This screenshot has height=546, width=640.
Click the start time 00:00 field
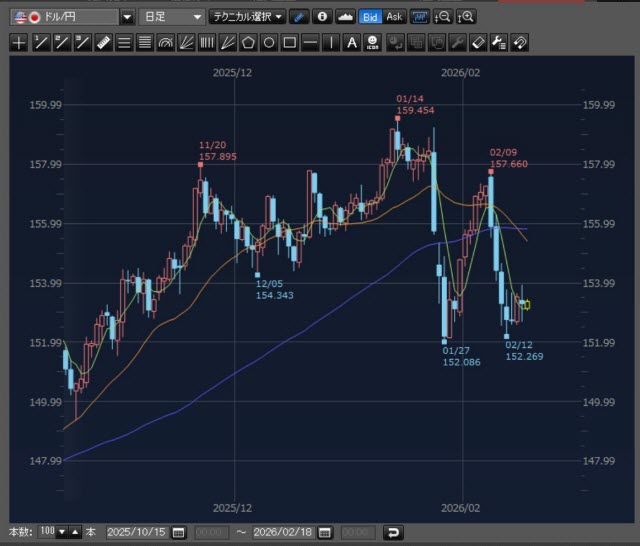[211, 533]
